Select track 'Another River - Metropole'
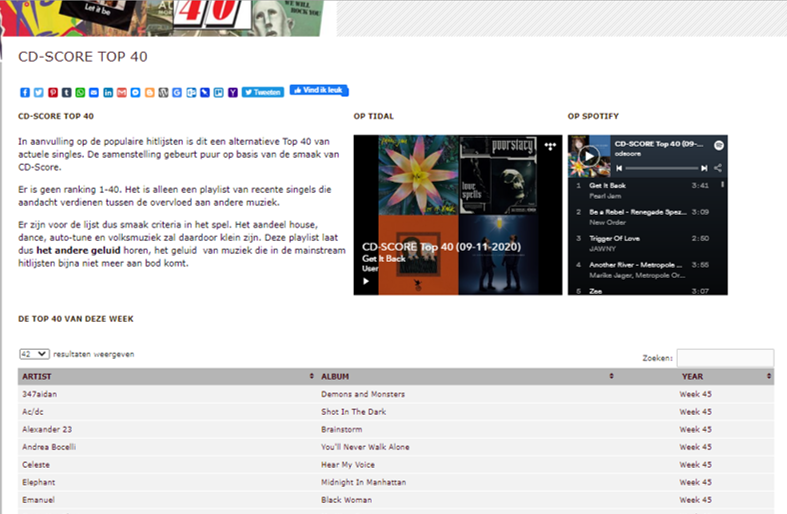Screen dimensions: 787x514 coord(643,270)
